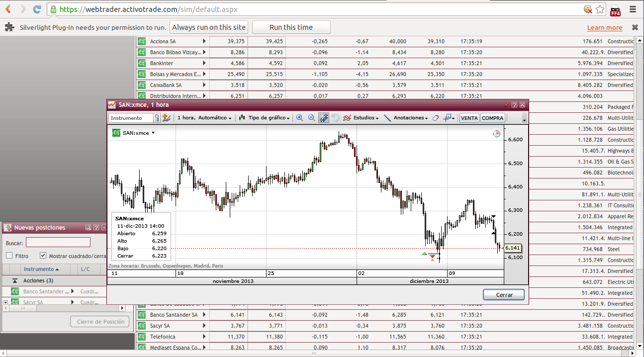The height and width of the screenshot is (357, 644).
Task: Click Nuevas posiciones horizontal scrollbar thumb
Action: [22, 309]
